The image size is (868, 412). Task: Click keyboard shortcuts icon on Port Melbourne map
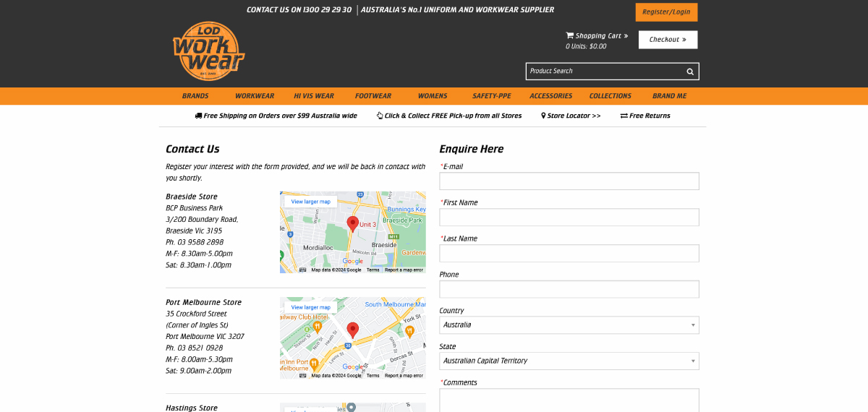click(303, 375)
